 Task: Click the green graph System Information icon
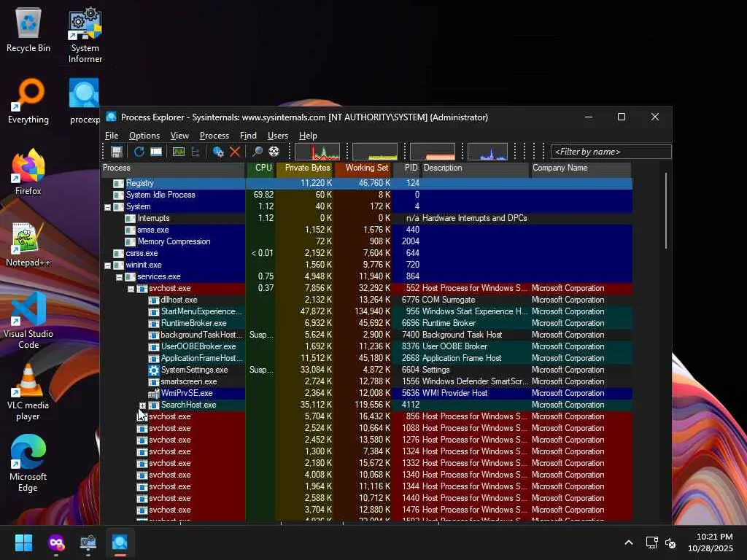point(179,152)
